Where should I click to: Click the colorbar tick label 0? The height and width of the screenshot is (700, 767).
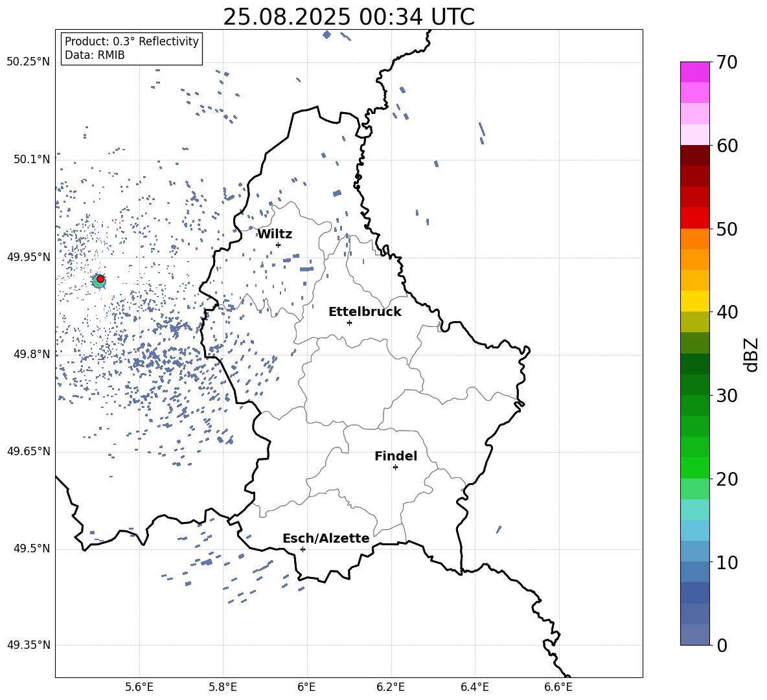coord(722,645)
